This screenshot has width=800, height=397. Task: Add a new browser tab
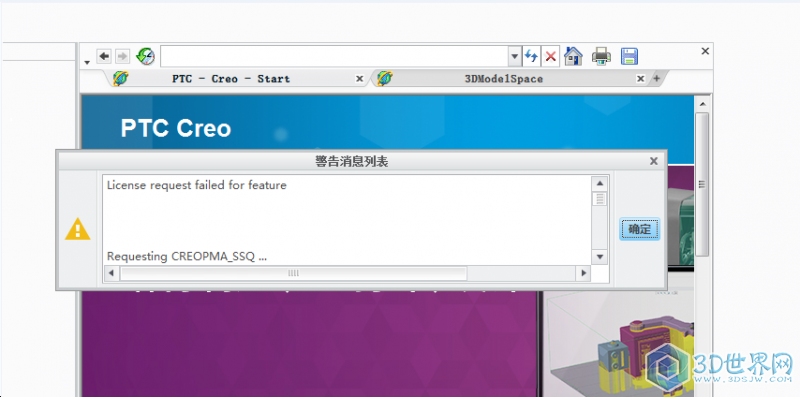657,79
